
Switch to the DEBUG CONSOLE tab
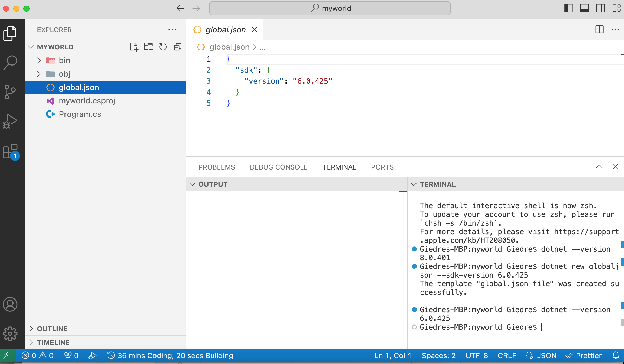point(279,167)
